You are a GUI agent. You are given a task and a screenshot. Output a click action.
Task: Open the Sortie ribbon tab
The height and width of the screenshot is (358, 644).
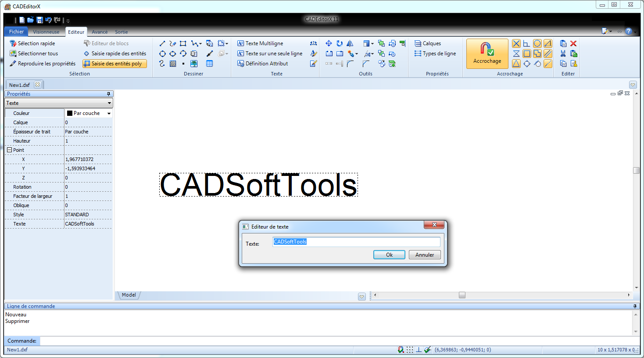pos(122,32)
